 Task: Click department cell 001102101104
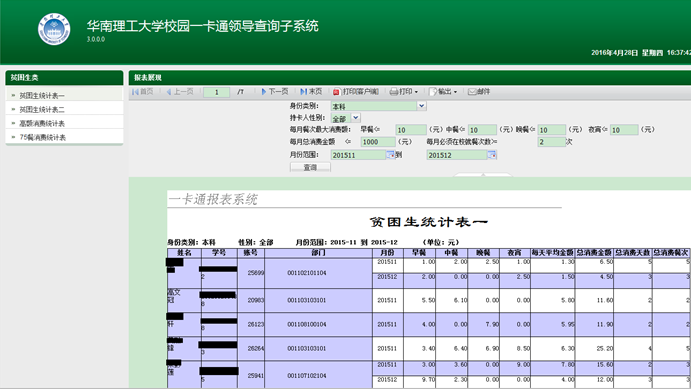[x=318, y=273]
